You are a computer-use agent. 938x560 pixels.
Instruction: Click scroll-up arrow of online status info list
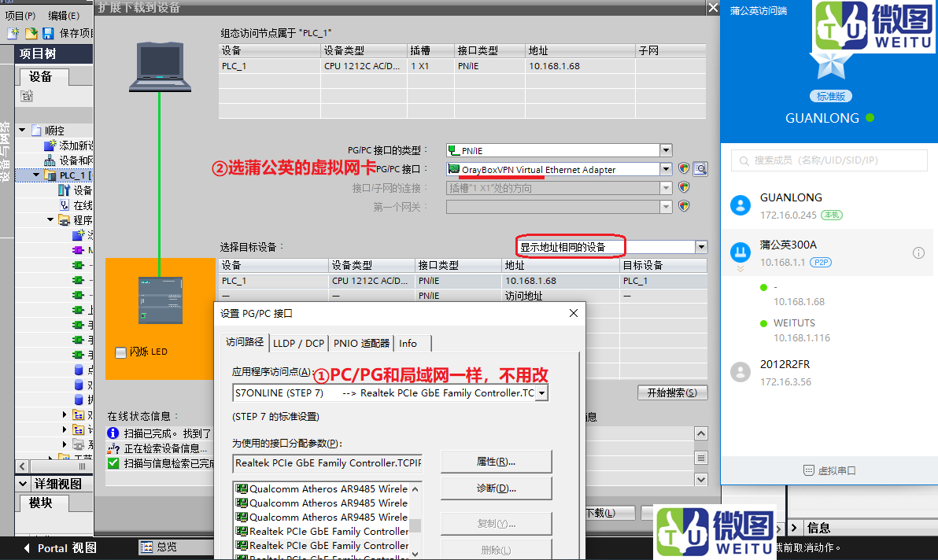tap(701, 433)
